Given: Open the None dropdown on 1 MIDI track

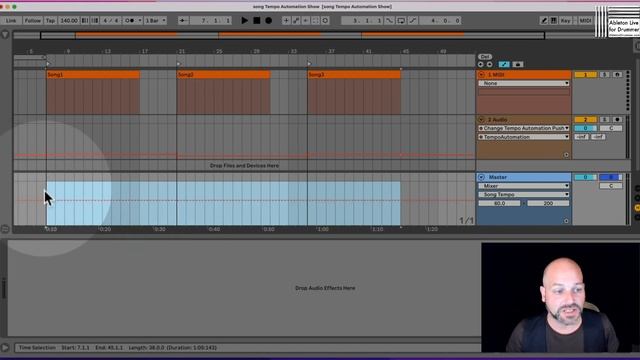Looking at the screenshot, I should click(524, 83).
